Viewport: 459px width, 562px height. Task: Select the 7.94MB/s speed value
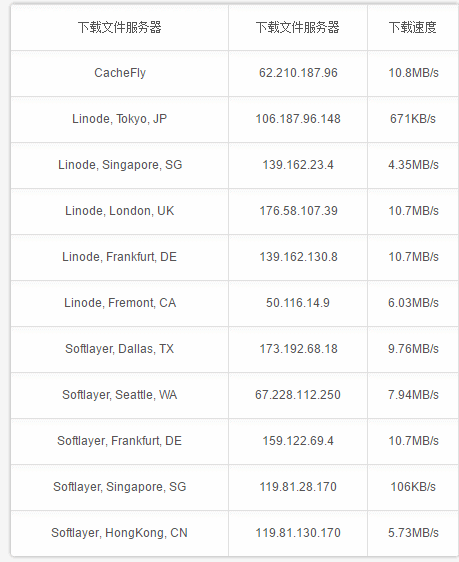click(413, 395)
